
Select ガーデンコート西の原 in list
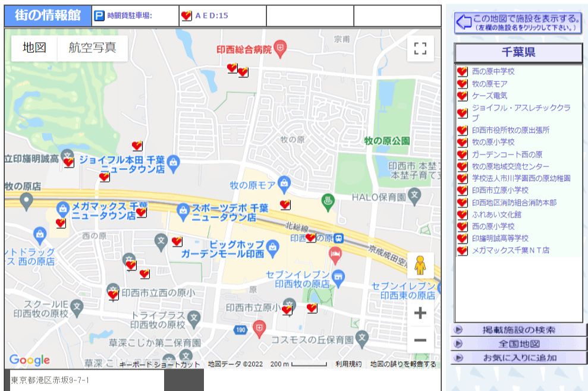[507, 154]
